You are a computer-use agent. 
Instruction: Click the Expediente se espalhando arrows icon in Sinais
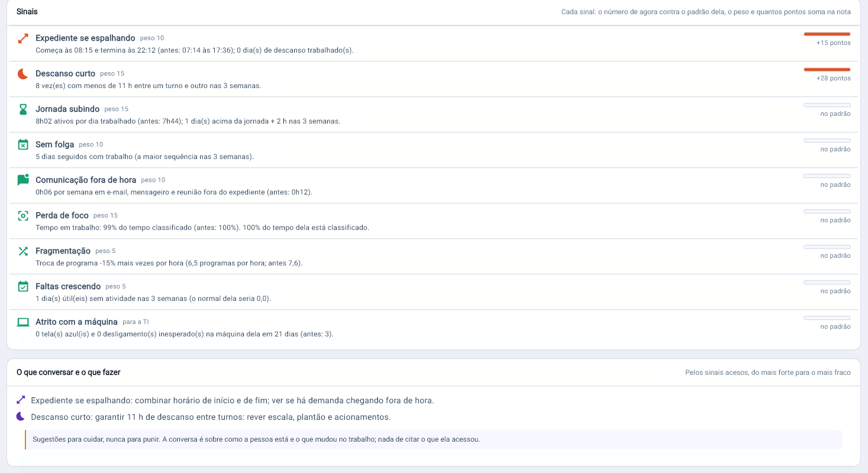tap(23, 38)
